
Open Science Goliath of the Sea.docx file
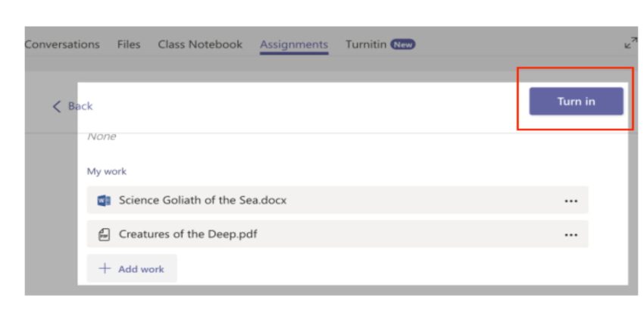(x=202, y=201)
